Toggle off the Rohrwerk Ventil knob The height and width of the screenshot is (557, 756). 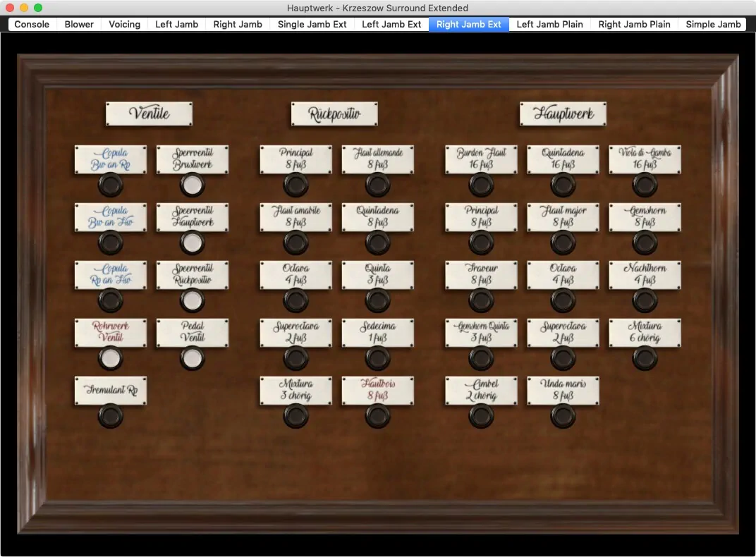click(110, 358)
